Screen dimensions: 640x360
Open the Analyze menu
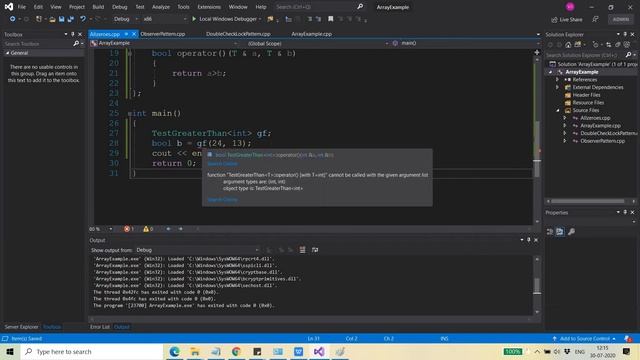(161, 7)
